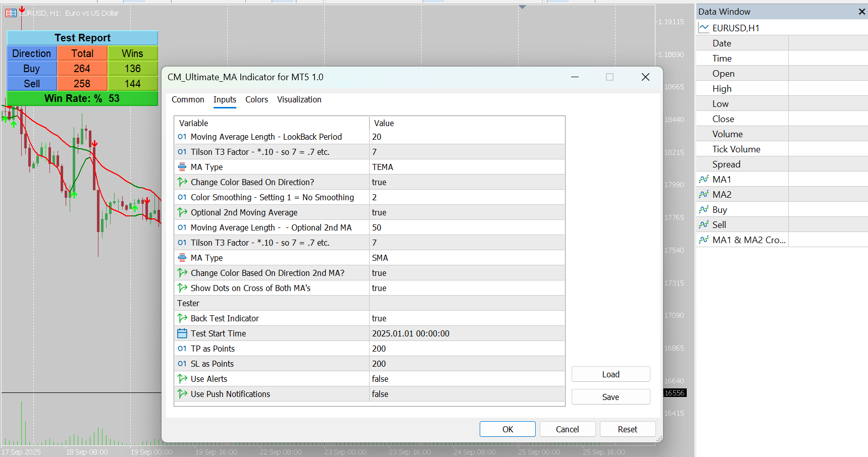The width and height of the screenshot is (868, 457).
Task: Confirm the settings with OK
Action: click(507, 429)
